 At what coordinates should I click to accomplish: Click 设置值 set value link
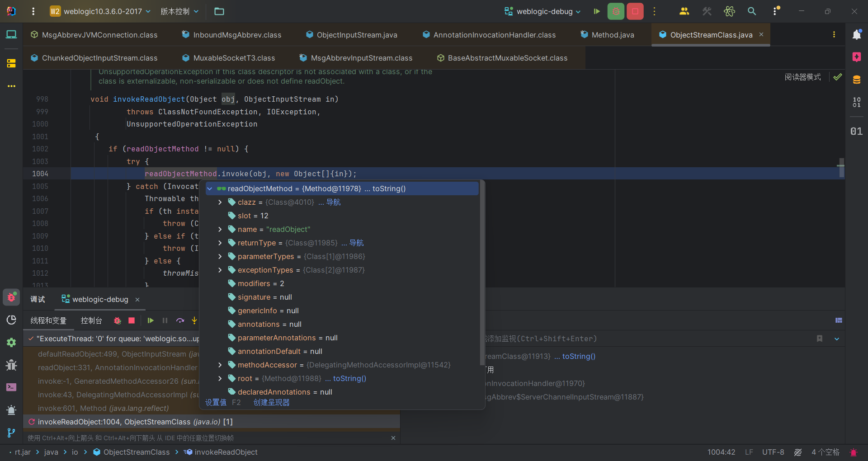click(x=216, y=402)
